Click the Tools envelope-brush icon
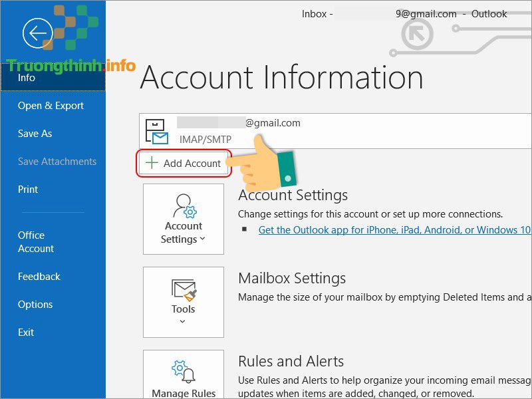Image resolution: width=532 pixels, height=399 pixels. pos(184,290)
